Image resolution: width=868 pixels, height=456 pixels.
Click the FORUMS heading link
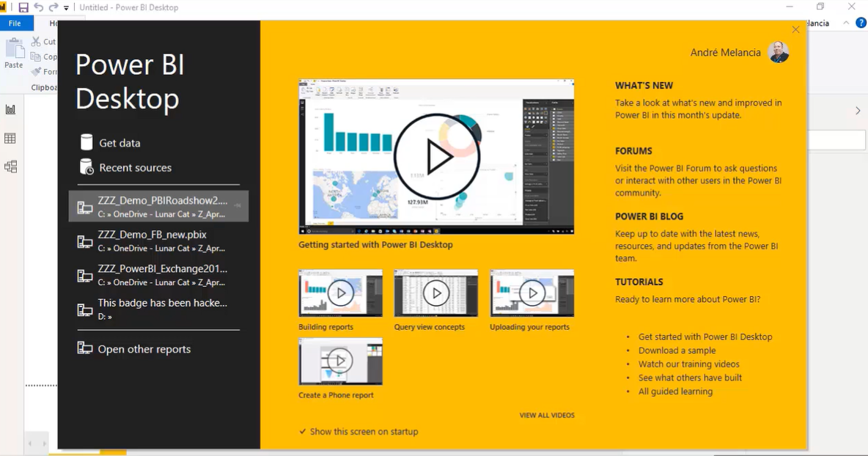tap(633, 151)
